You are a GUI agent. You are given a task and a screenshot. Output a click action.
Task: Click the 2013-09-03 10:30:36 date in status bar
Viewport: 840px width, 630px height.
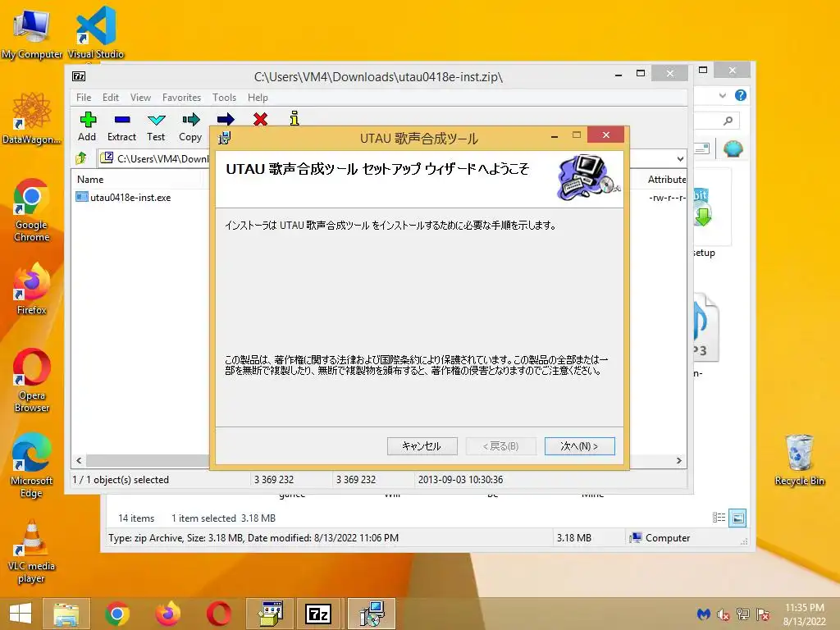(x=460, y=479)
